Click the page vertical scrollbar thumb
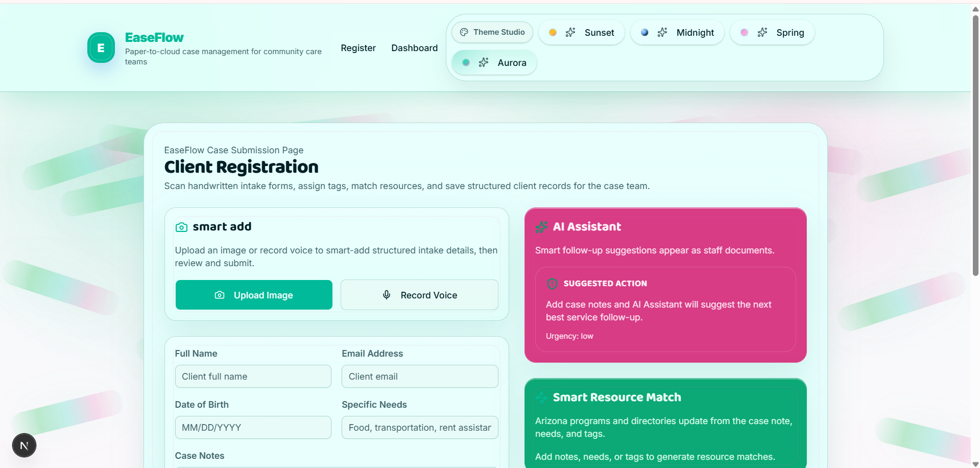The width and height of the screenshot is (980, 468). [975, 146]
